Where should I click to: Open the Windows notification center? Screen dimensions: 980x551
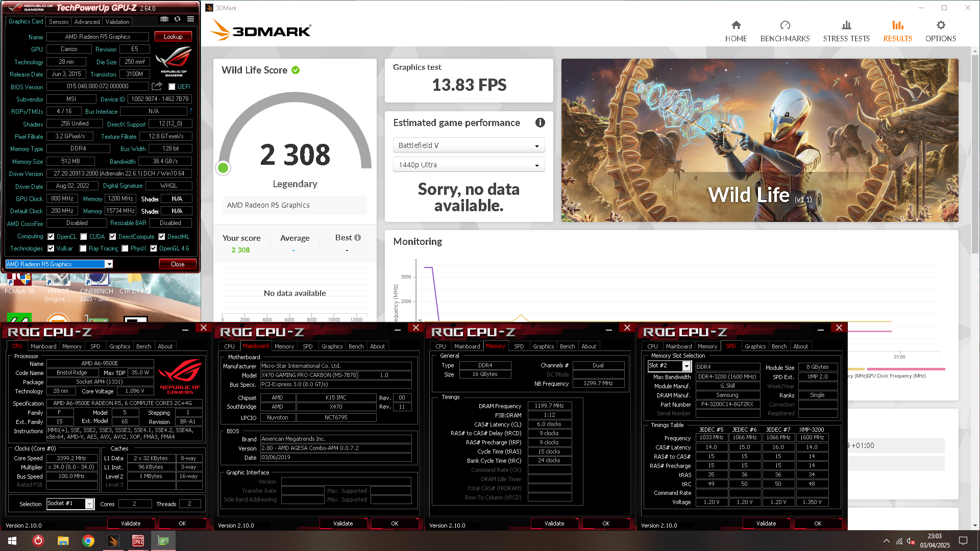[x=963, y=541]
